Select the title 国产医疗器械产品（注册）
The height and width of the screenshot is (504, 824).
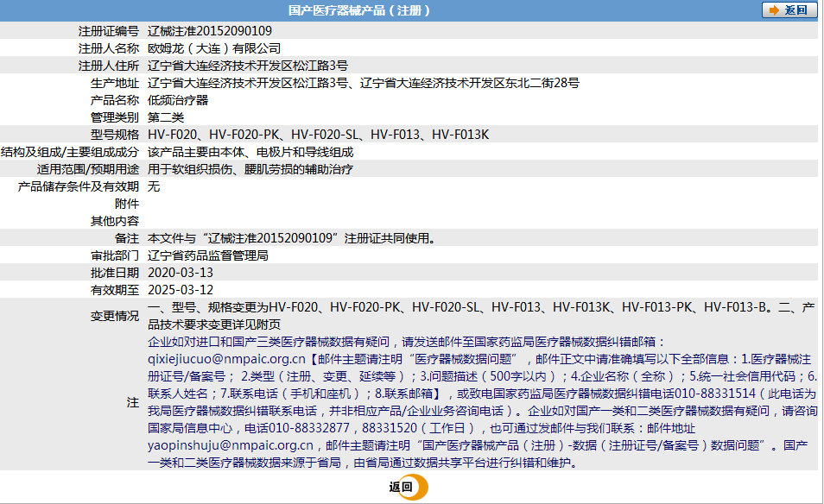tap(359, 10)
